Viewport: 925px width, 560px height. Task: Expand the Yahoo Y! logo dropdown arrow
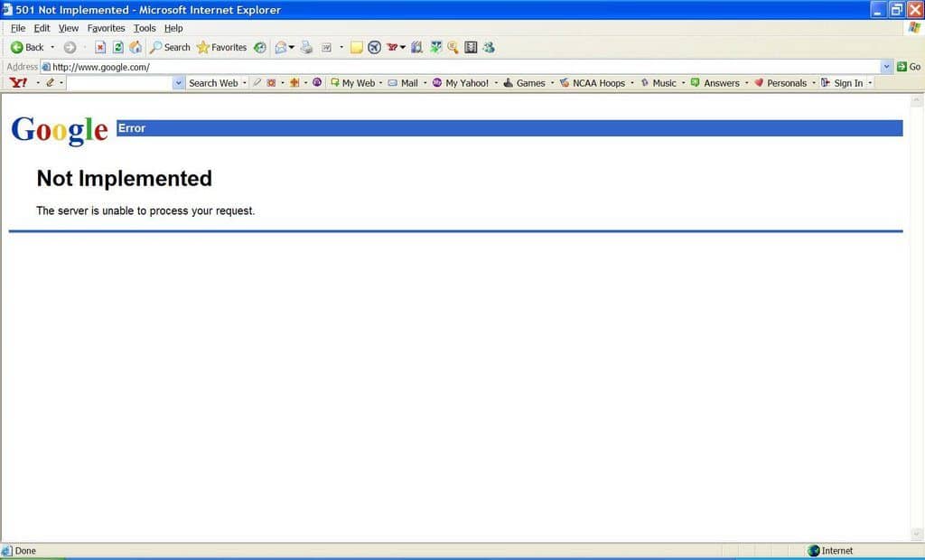[x=38, y=82]
